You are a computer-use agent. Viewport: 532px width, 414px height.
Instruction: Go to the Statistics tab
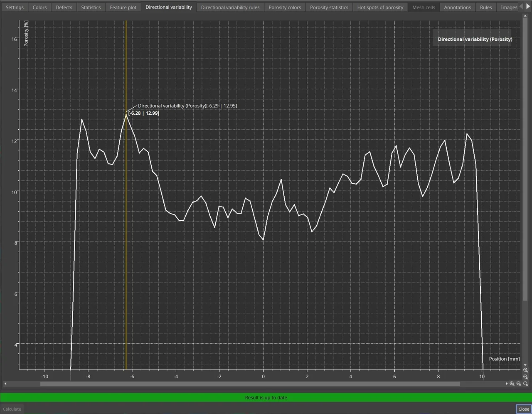91,7
